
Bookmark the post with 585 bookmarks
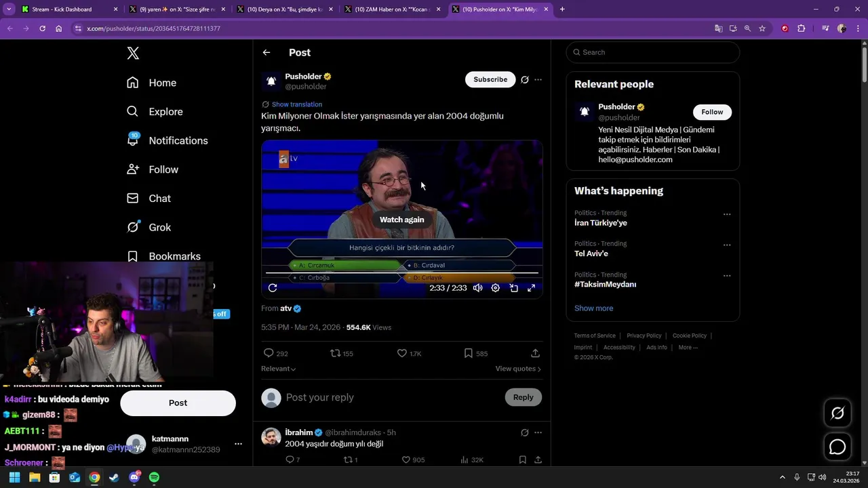[x=475, y=353]
